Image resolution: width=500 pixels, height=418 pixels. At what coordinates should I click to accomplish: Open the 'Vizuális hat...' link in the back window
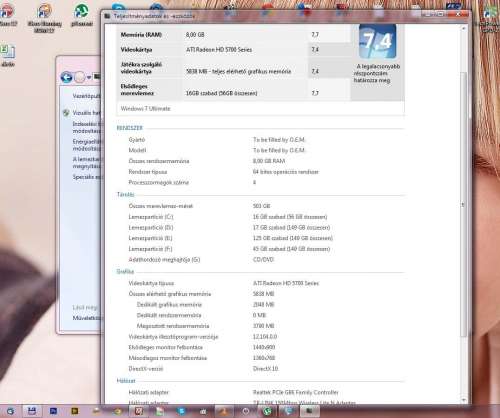tap(86, 113)
